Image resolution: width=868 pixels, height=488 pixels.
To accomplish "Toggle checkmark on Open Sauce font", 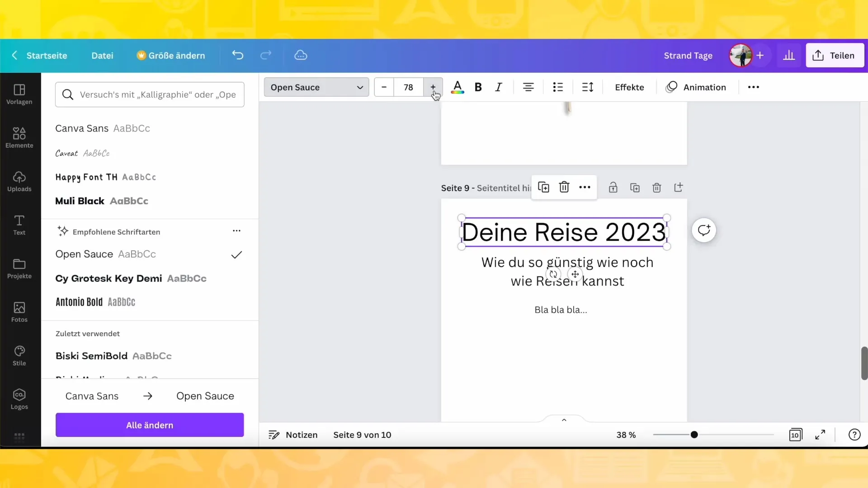I will click(x=237, y=254).
